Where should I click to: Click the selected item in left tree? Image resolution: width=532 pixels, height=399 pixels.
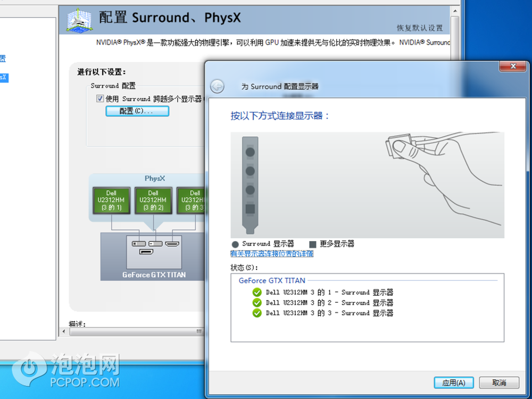[x=4, y=78]
